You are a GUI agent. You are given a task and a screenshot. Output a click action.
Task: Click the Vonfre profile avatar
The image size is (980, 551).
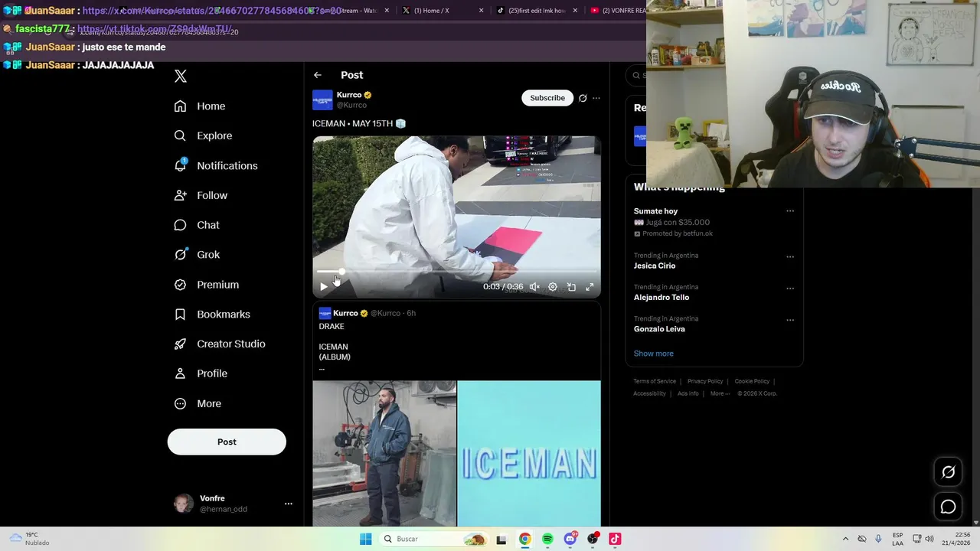tap(184, 504)
